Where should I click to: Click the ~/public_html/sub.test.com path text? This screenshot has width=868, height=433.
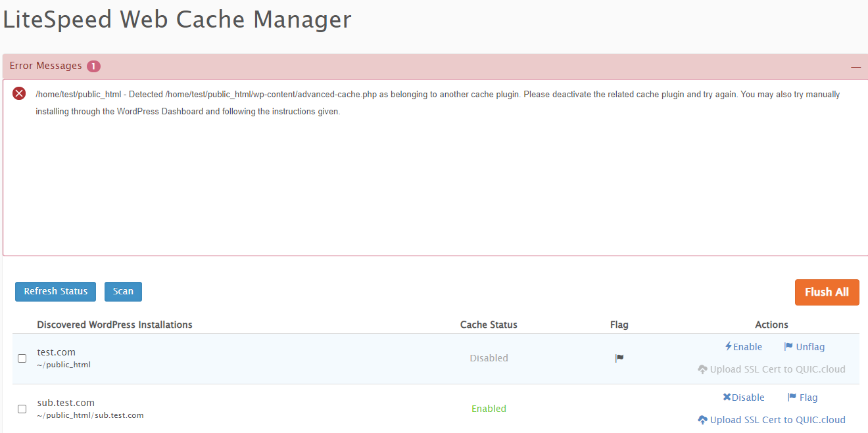90,415
